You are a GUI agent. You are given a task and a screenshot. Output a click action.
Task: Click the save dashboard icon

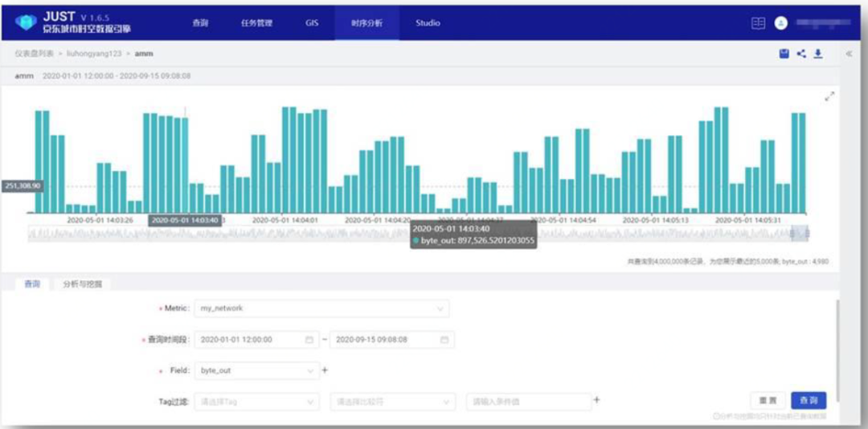tap(784, 54)
